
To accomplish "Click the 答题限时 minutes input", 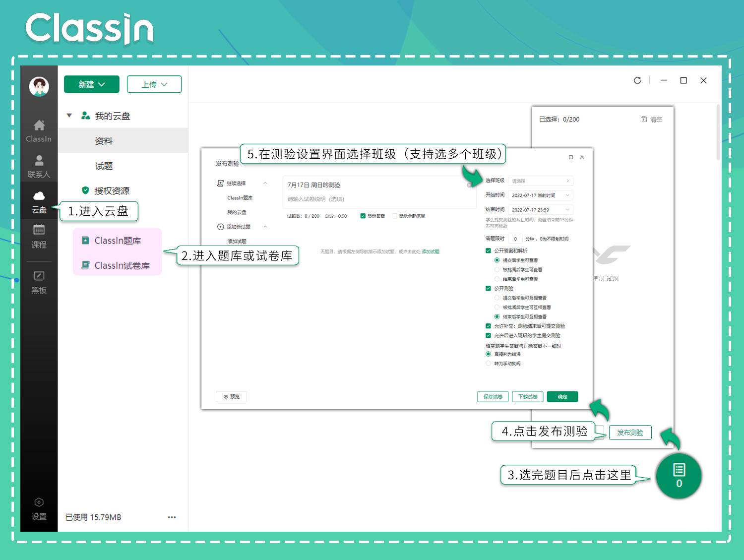I will (x=515, y=239).
